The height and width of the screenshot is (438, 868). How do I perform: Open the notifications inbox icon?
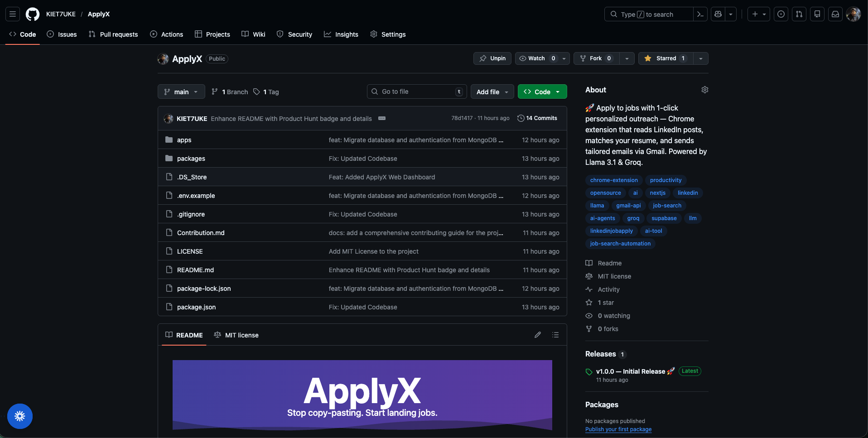tap(835, 14)
